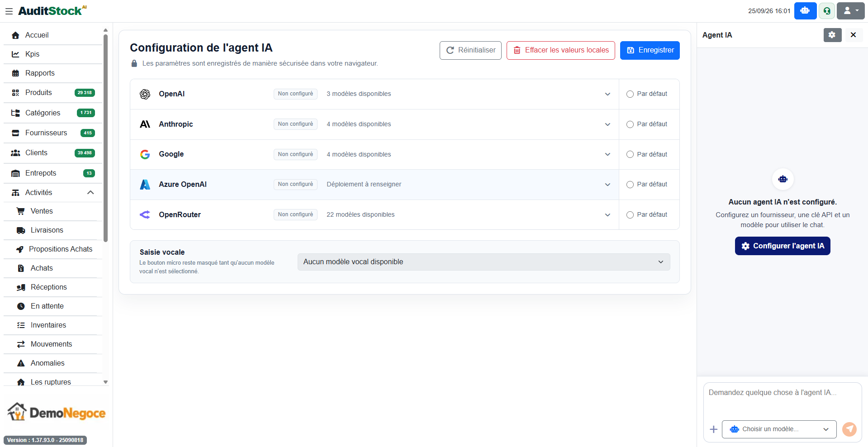Go to Fournisseurs page
The width and height of the screenshot is (868, 447).
53,133
